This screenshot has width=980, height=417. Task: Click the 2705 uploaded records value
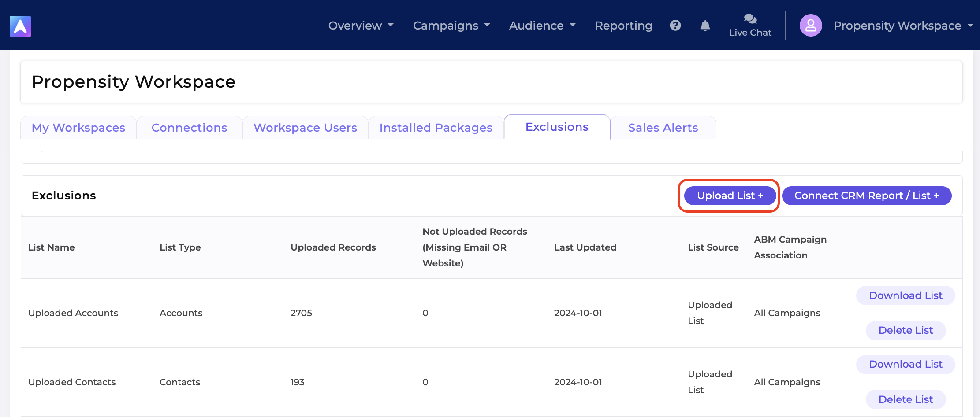(x=301, y=313)
